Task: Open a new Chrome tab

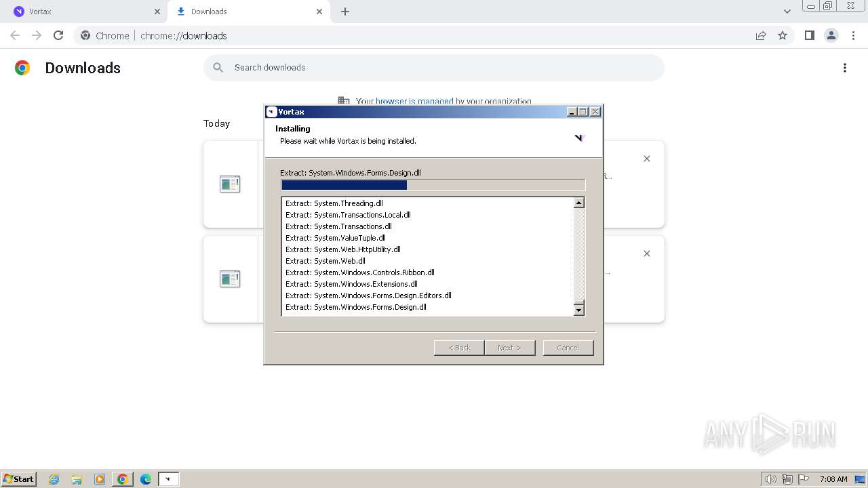Action: [x=345, y=12]
